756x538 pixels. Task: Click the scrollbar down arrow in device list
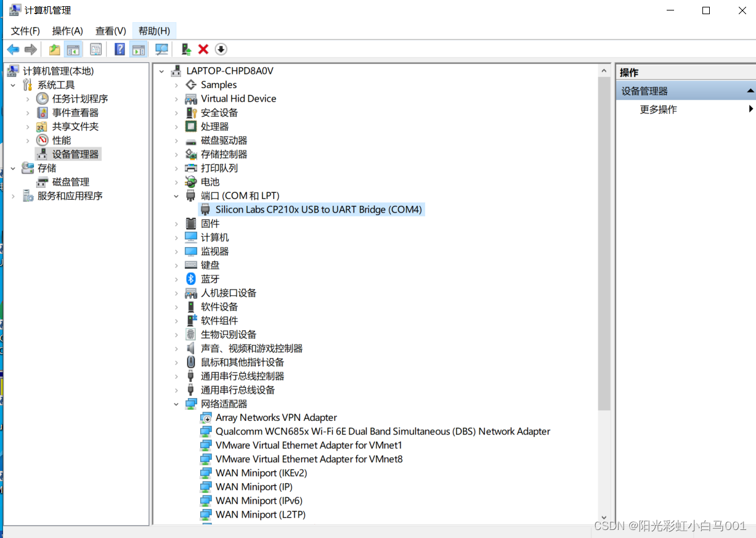coord(604,518)
